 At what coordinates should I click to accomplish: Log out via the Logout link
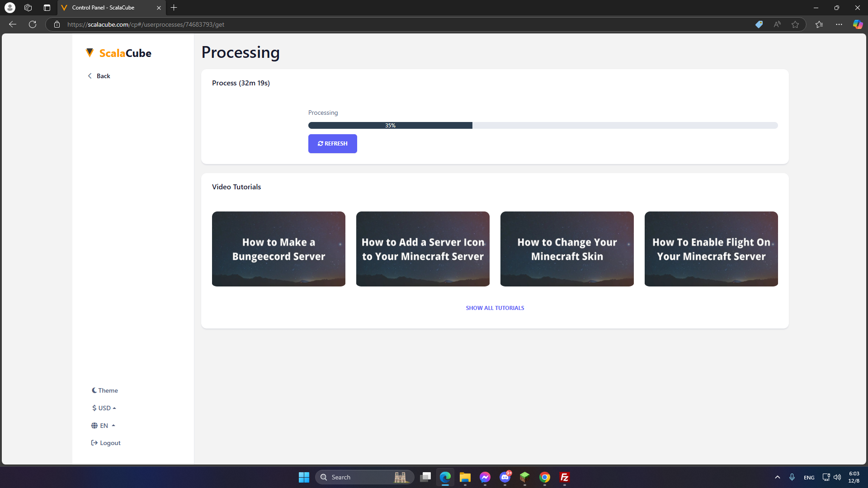(x=106, y=443)
